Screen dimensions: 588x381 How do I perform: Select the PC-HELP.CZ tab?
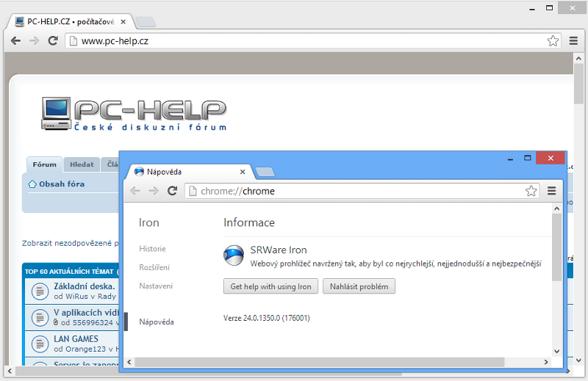70,22
